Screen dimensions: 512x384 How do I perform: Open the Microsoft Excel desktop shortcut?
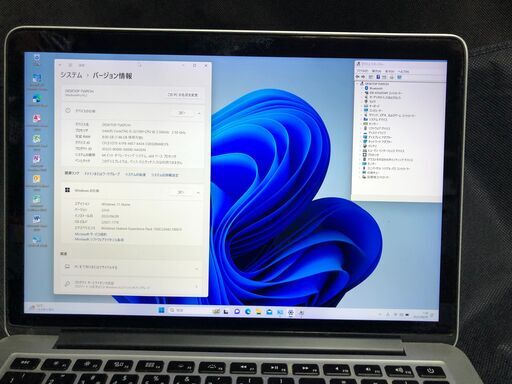[x=37, y=140]
